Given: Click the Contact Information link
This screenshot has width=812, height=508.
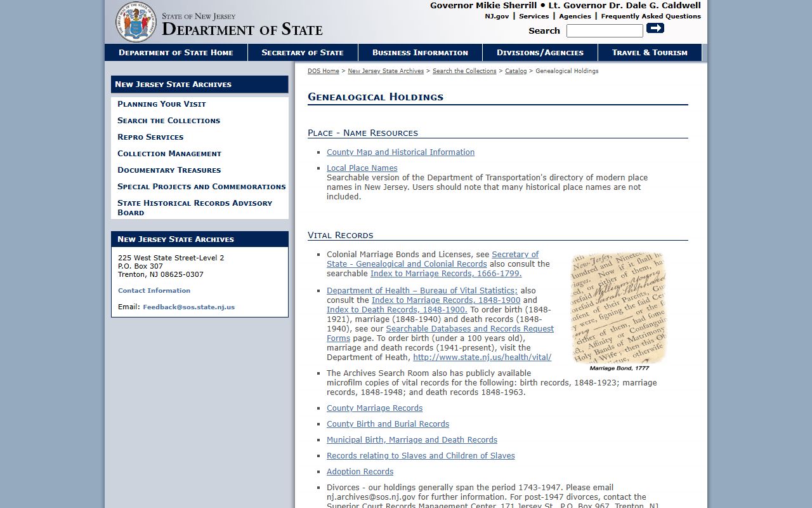Looking at the screenshot, I should point(154,291).
